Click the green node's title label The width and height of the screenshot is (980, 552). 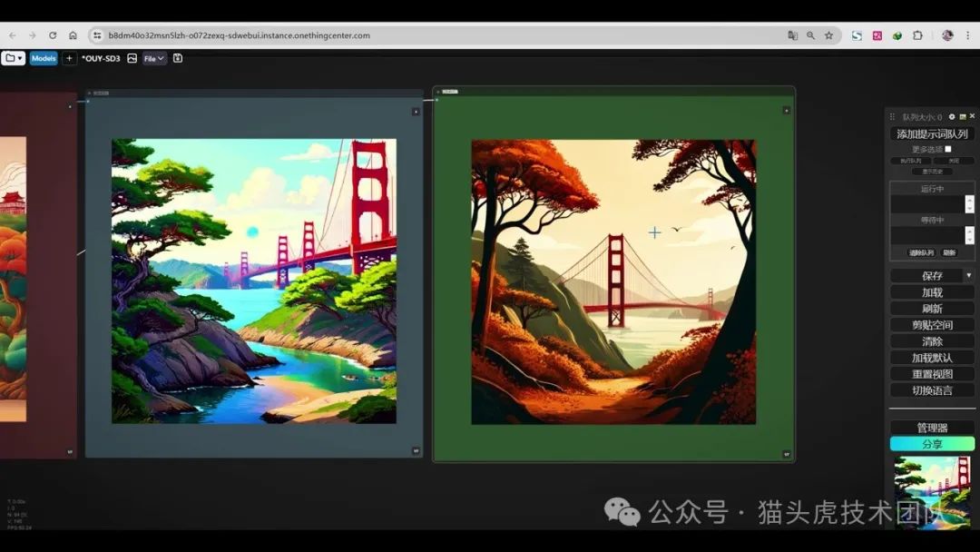pyautogui.click(x=450, y=92)
